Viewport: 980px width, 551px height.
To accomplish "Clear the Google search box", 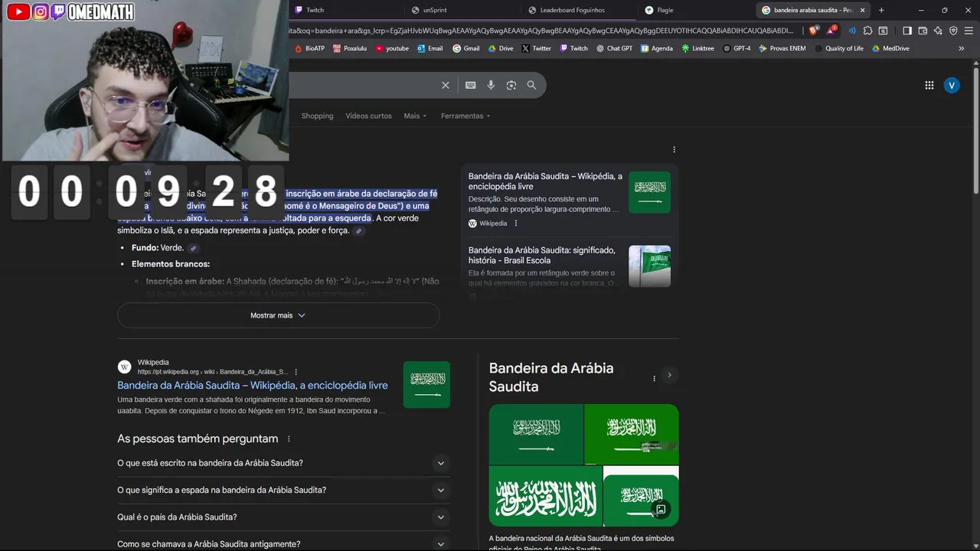I will (445, 85).
